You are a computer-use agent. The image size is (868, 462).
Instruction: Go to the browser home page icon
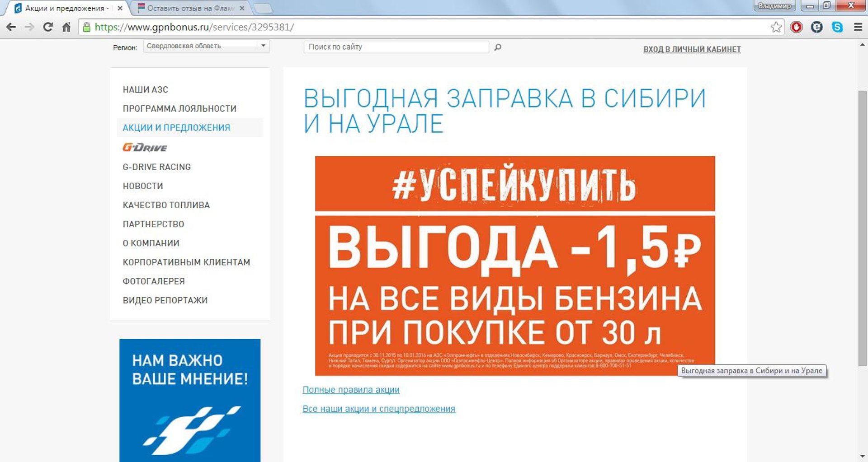(66, 27)
